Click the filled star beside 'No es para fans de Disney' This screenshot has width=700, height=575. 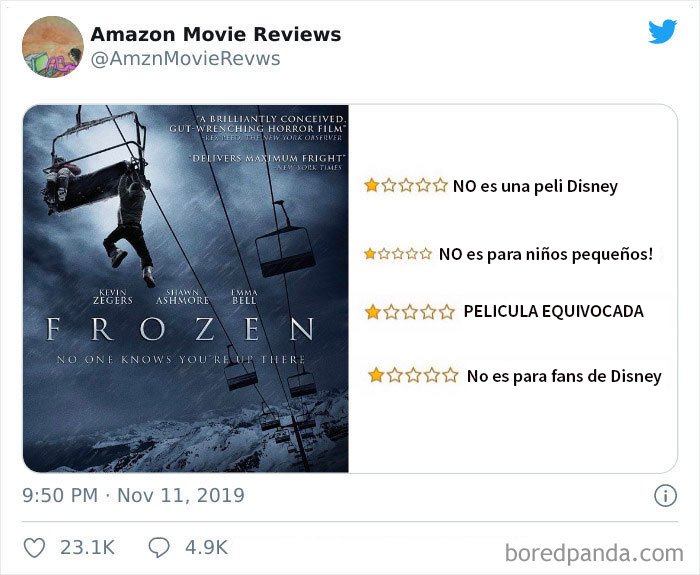coord(376,375)
